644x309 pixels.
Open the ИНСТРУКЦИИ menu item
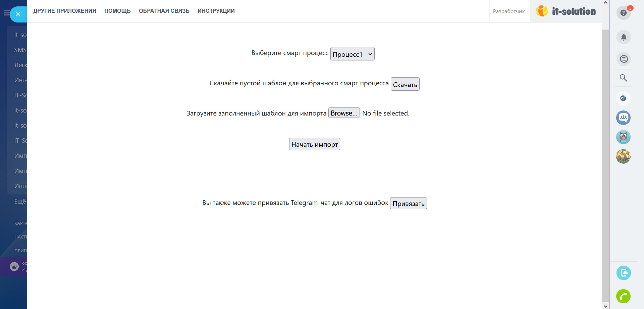click(216, 11)
